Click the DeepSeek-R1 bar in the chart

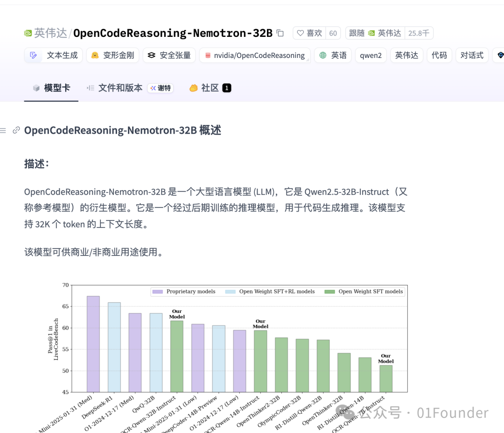click(x=114, y=347)
